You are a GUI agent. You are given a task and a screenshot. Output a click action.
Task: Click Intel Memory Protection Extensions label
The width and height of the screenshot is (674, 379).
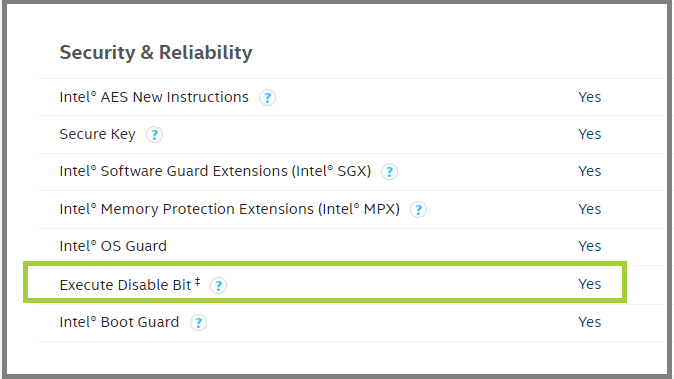tap(230, 209)
